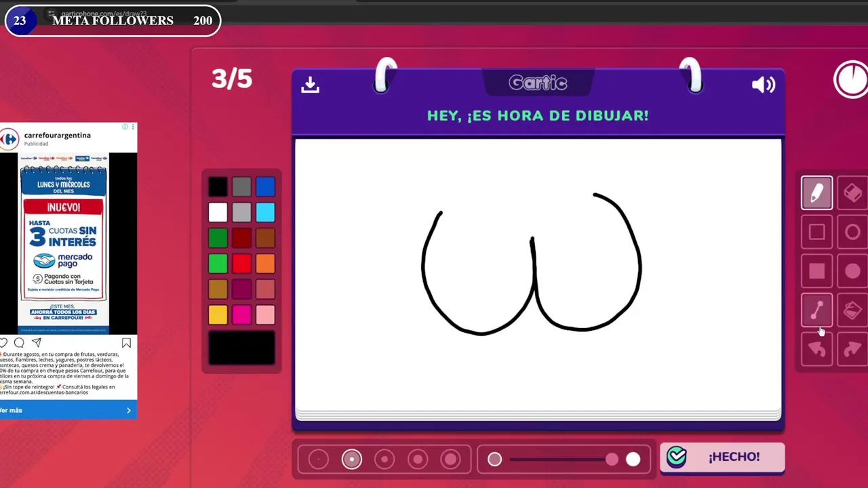Screen dimensions: 868x488
Task: Click the Ver más ad link
Action: point(68,410)
